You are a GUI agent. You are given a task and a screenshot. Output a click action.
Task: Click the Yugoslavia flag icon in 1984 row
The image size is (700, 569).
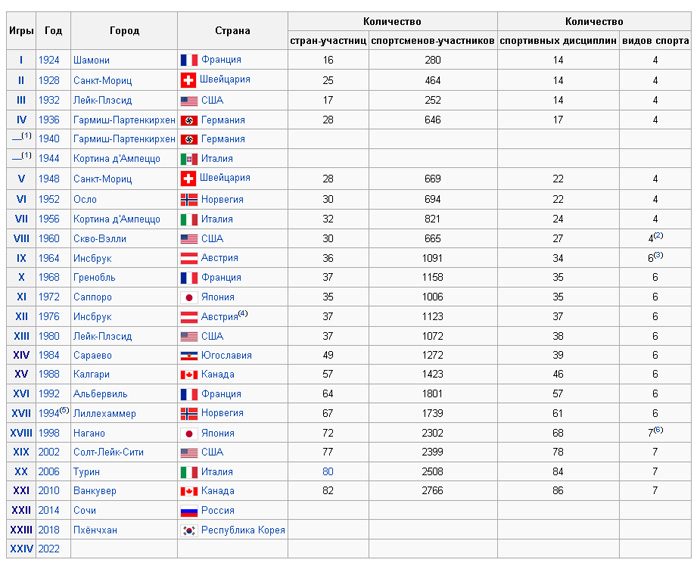click(189, 356)
